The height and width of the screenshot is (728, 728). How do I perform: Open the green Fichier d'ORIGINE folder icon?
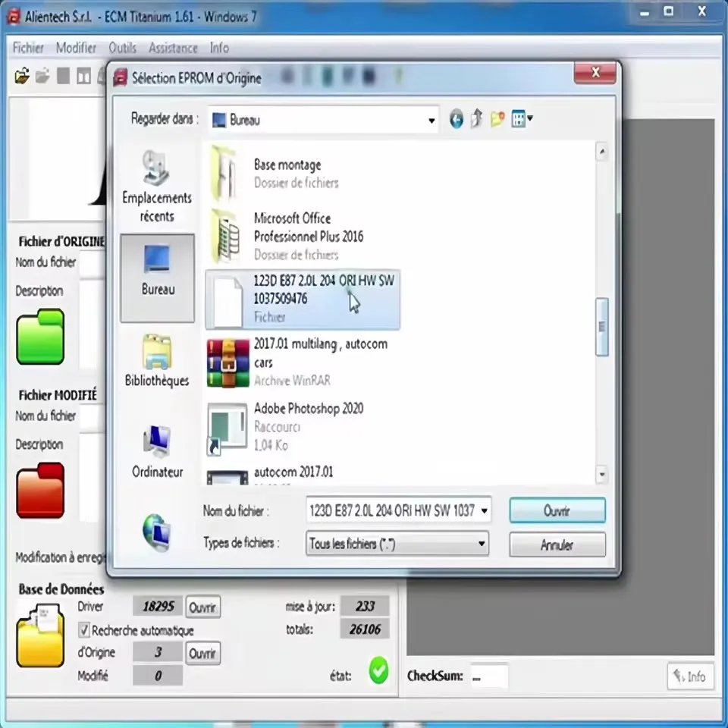click(39, 337)
